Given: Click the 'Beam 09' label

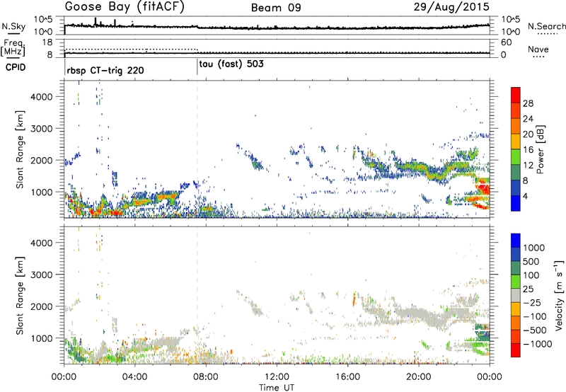Looking at the screenshot, I should (276, 8).
